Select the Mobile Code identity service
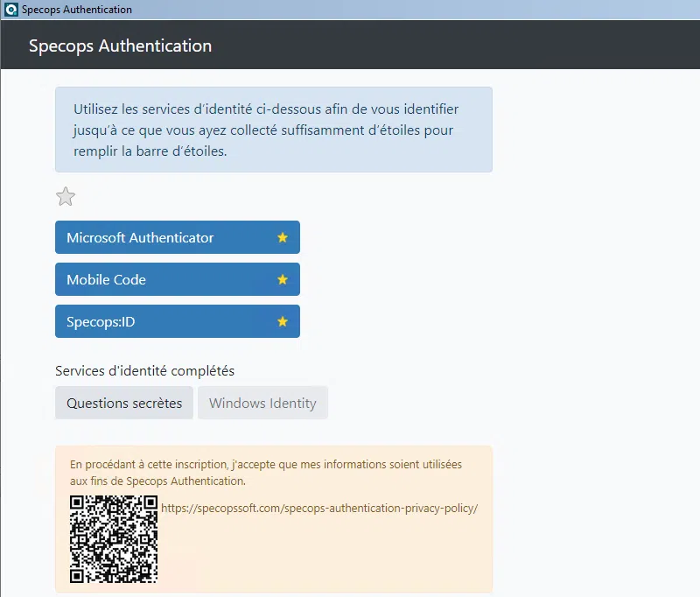Viewport: 700px width, 597px height. point(178,279)
